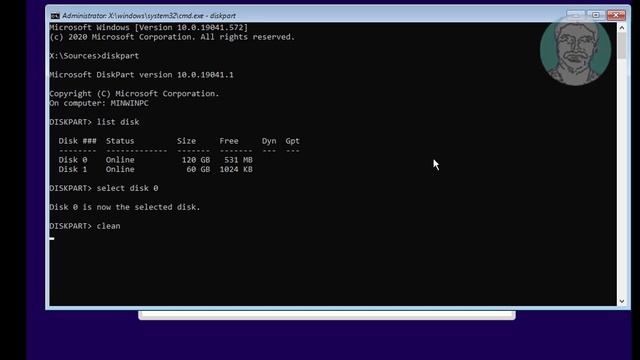
Task: Click the '1024 KB' free value
Action: [236, 169]
